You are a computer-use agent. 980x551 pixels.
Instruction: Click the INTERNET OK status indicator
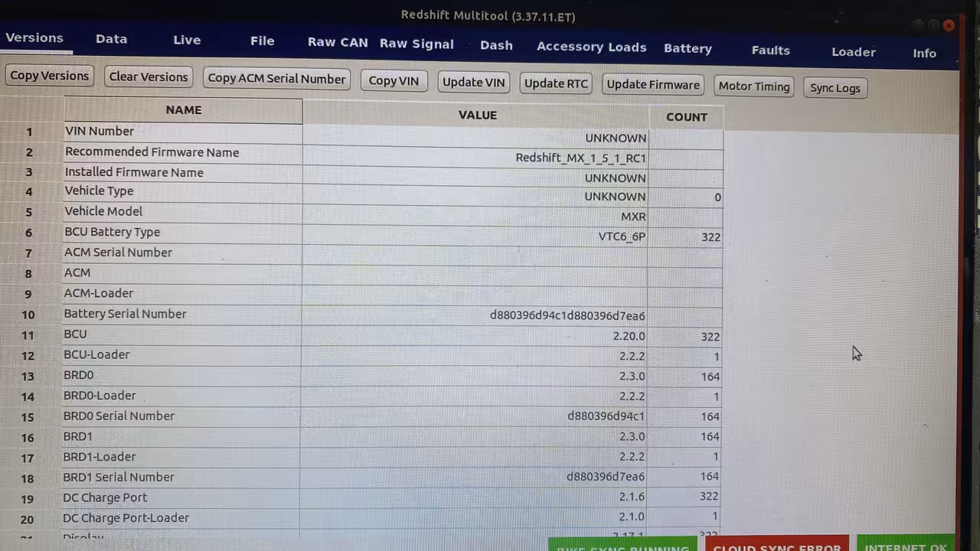click(x=906, y=543)
